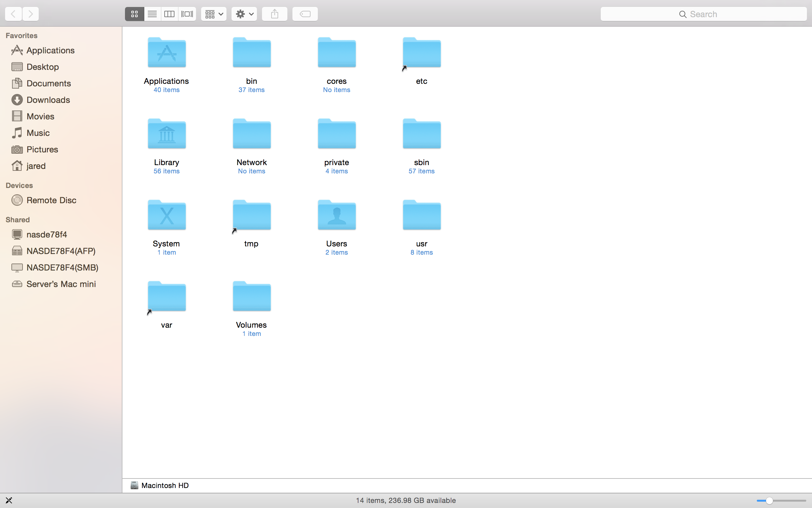The height and width of the screenshot is (508, 812).
Task: Focus the Search field
Action: [704, 14]
